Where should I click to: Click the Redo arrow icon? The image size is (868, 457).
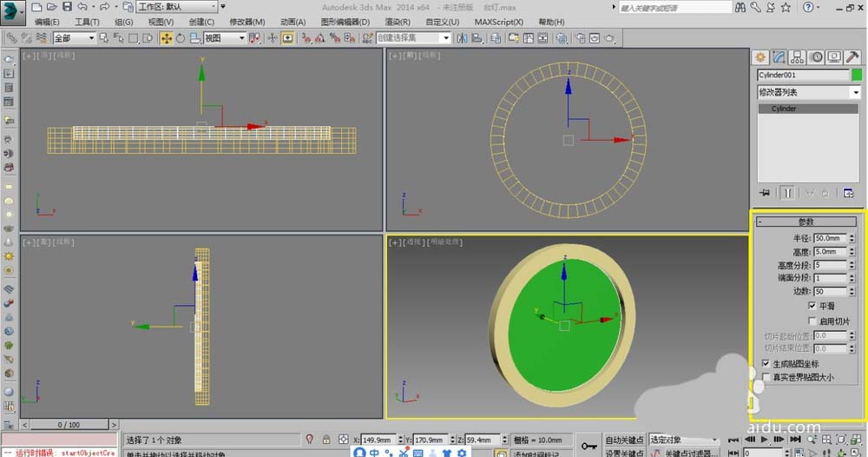(104, 7)
